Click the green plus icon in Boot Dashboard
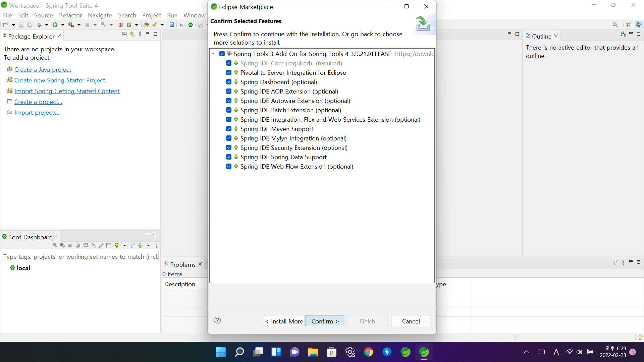644x362 pixels. tap(141, 246)
